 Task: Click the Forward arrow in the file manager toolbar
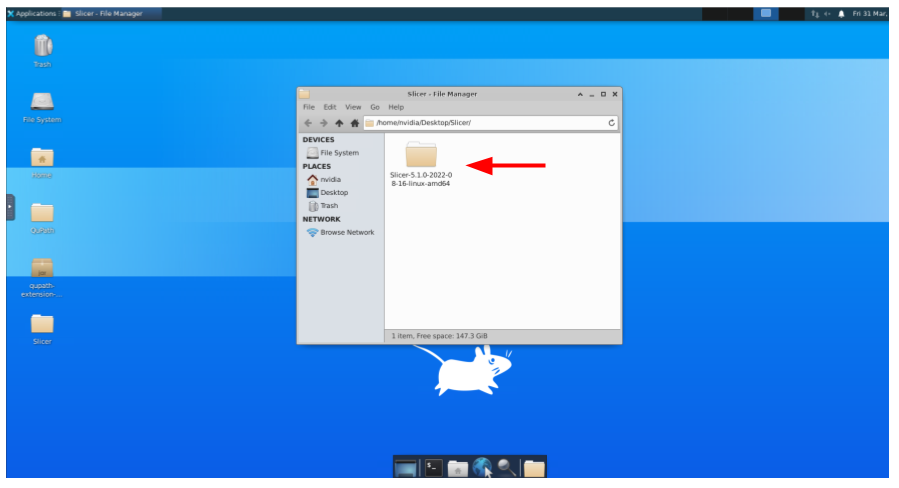[323, 123]
